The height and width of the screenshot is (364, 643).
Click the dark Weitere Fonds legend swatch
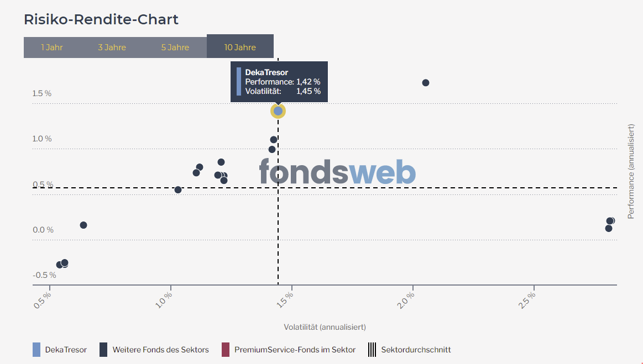103,350
